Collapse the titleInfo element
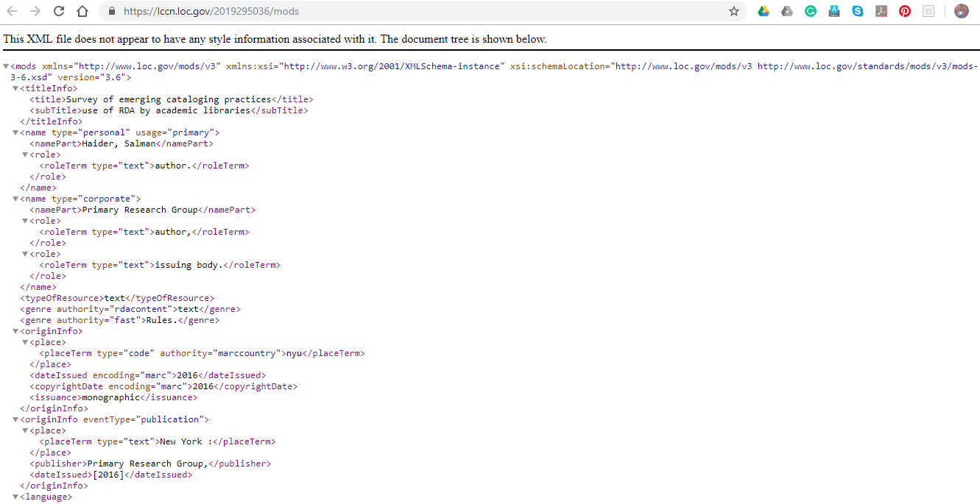980x504 pixels. (15, 88)
